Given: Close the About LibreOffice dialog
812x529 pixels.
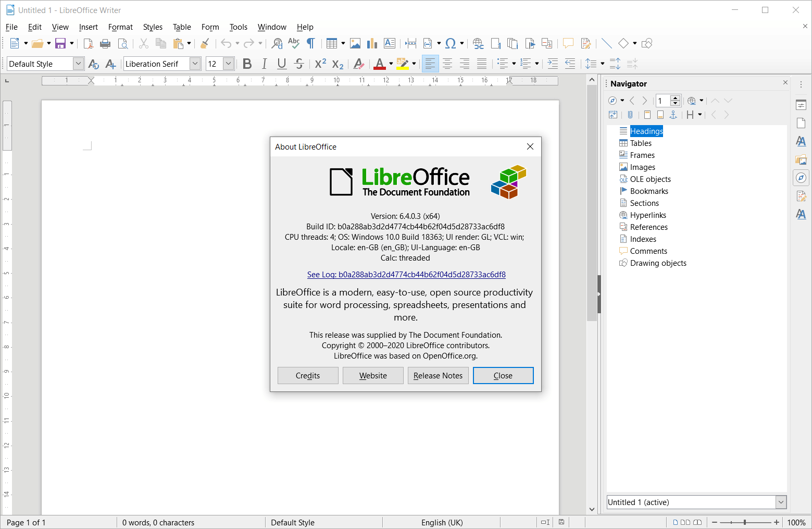Looking at the screenshot, I should pyautogui.click(x=503, y=376).
